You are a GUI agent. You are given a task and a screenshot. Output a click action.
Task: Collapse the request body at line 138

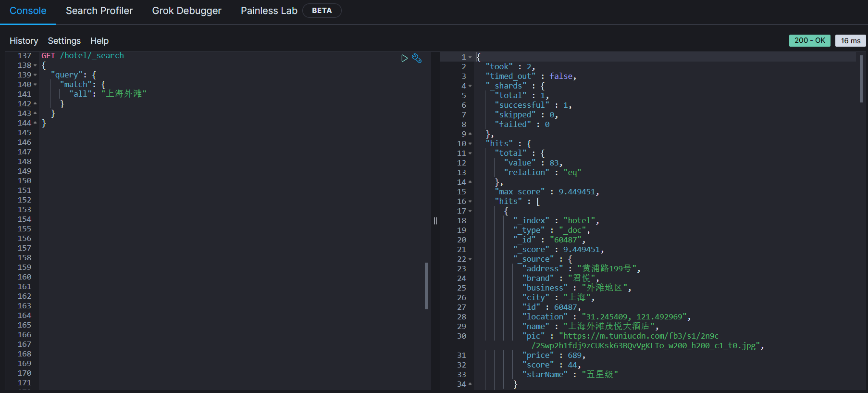point(35,65)
